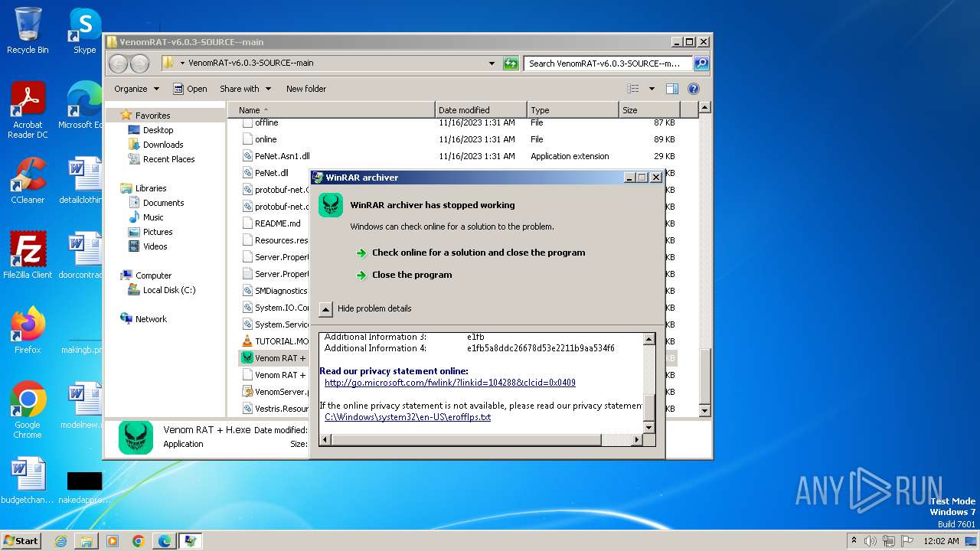
Task: Open Internet Explorer from the taskbar
Action: click(x=60, y=541)
